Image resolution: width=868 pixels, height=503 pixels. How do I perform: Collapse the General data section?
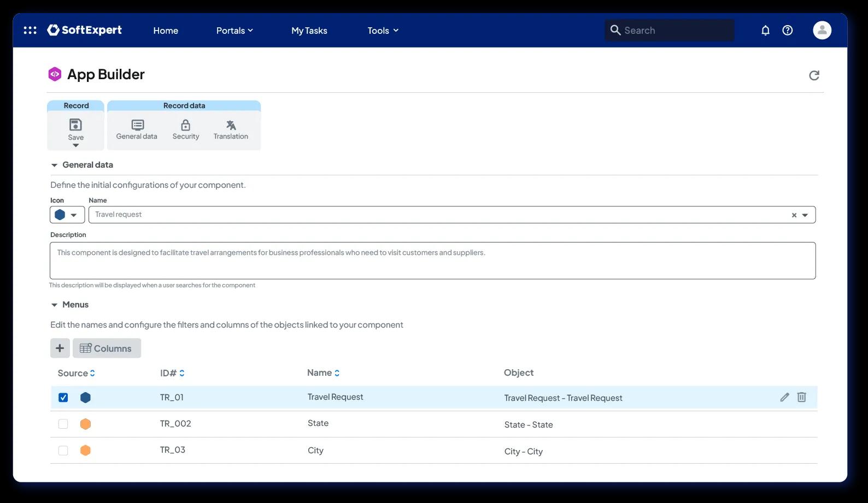click(x=54, y=165)
